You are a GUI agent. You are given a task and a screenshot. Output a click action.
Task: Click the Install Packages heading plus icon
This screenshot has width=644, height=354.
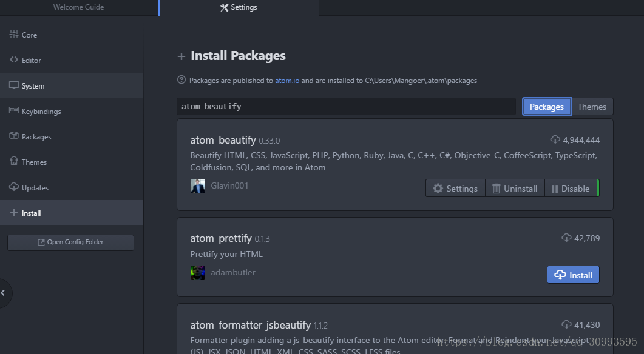click(181, 56)
